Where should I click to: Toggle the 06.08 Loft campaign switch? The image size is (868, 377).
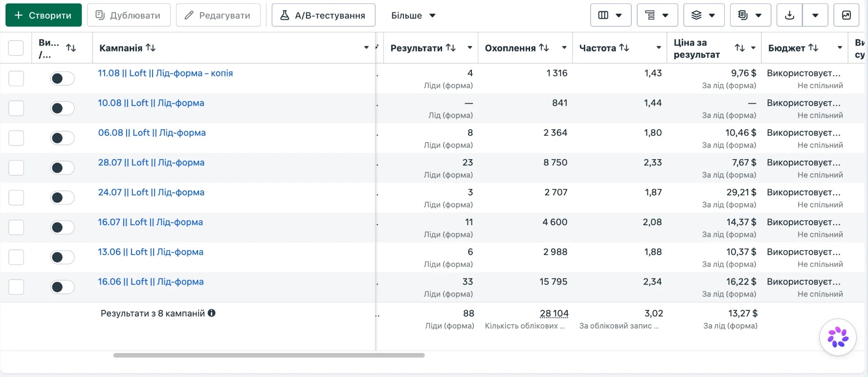click(63, 138)
